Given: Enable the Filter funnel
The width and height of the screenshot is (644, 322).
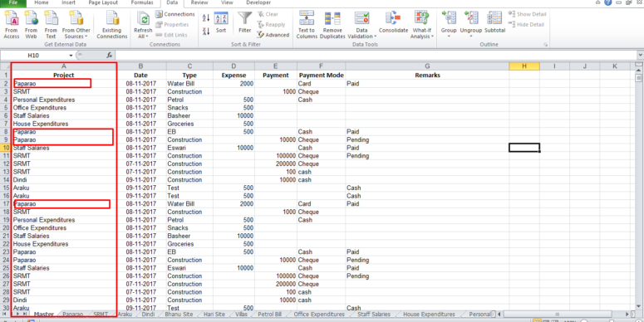Looking at the screenshot, I should [x=245, y=22].
